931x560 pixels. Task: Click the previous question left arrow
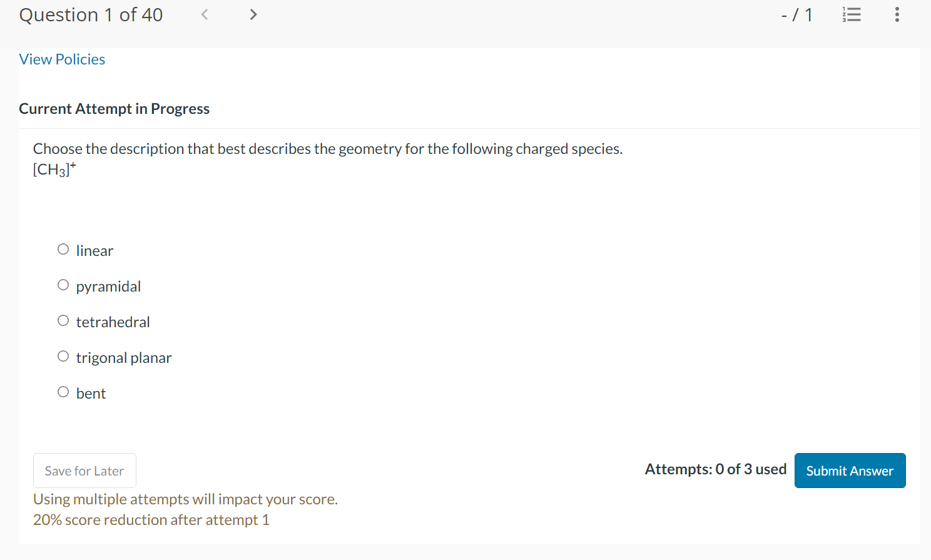point(205,14)
